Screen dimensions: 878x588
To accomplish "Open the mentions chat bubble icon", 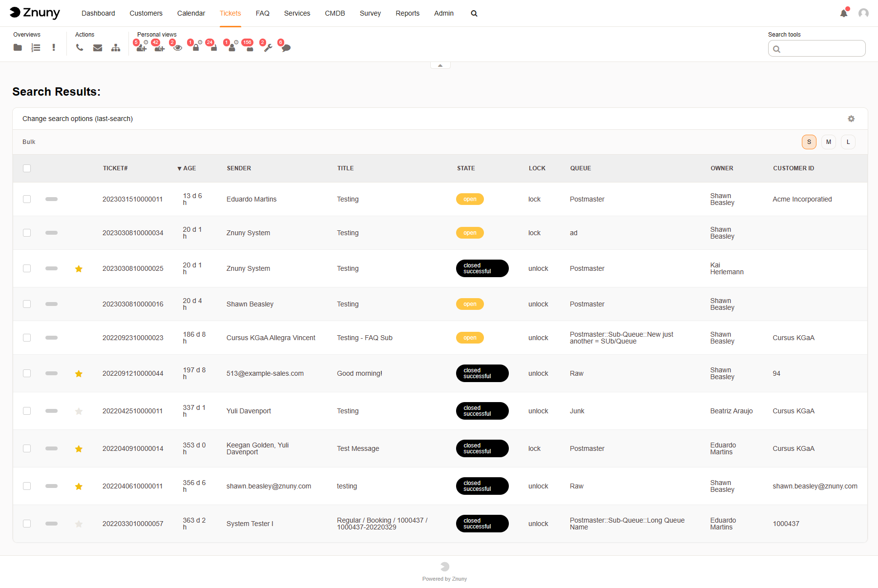I will click(x=286, y=48).
